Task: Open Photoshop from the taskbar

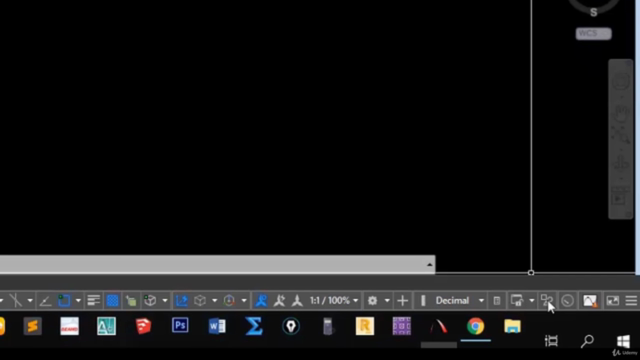Action: [180, 326]
